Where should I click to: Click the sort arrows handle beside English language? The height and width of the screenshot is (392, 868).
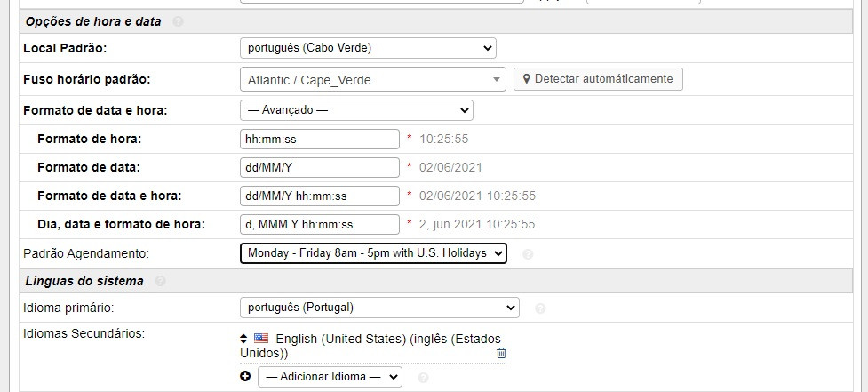coord(244,339)
